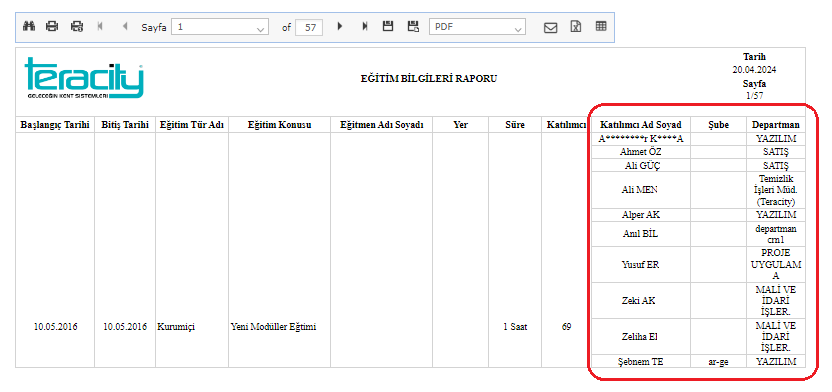Click the date 20.04.2024

754,69
